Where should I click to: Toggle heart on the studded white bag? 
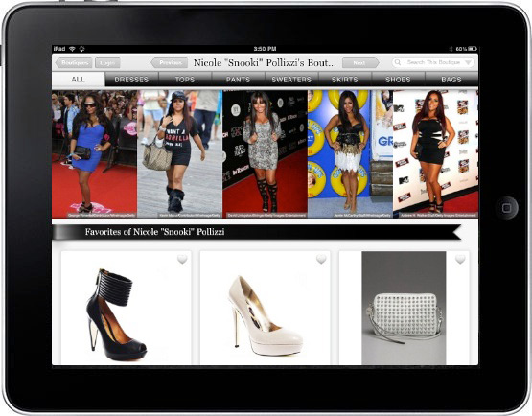pyautogui.click(x=460, y=260)
